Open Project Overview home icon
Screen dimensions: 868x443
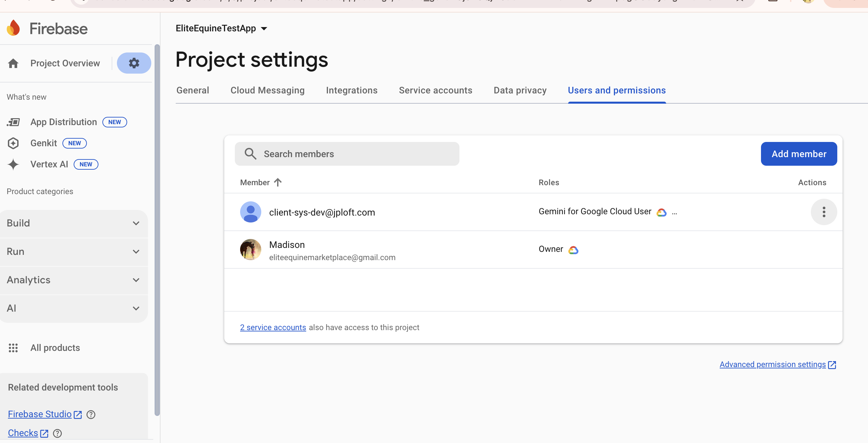(13, 63)
